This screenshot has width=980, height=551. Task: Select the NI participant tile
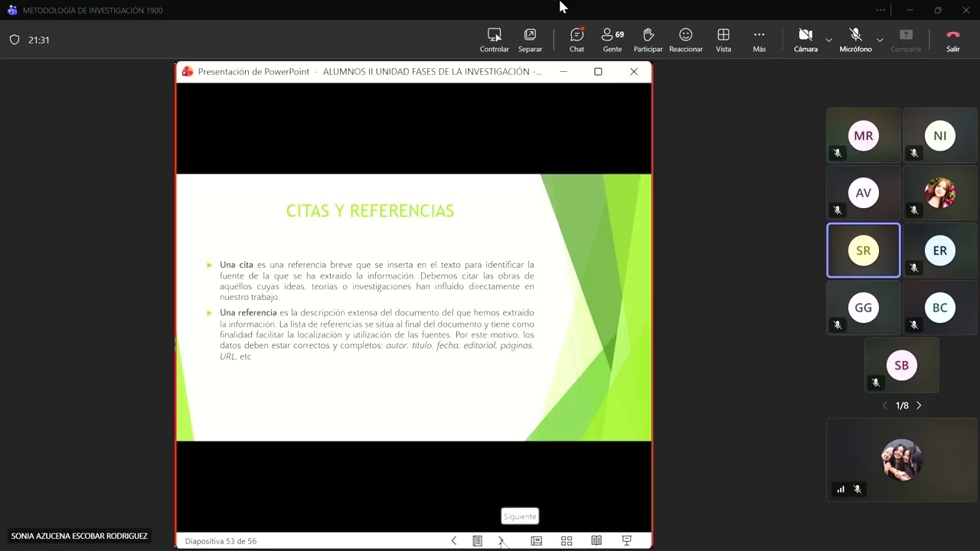[x=939, y=135]
